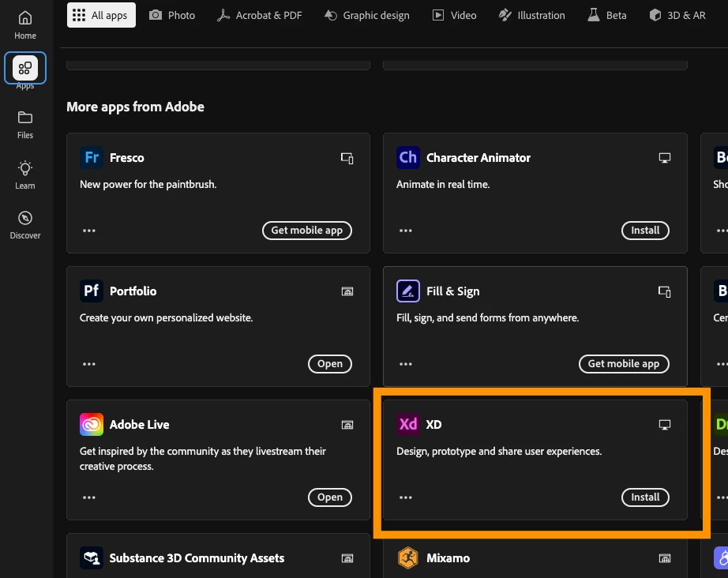728x578 pixels.
Task: Open the Video category tab
Action: [455, 15]
